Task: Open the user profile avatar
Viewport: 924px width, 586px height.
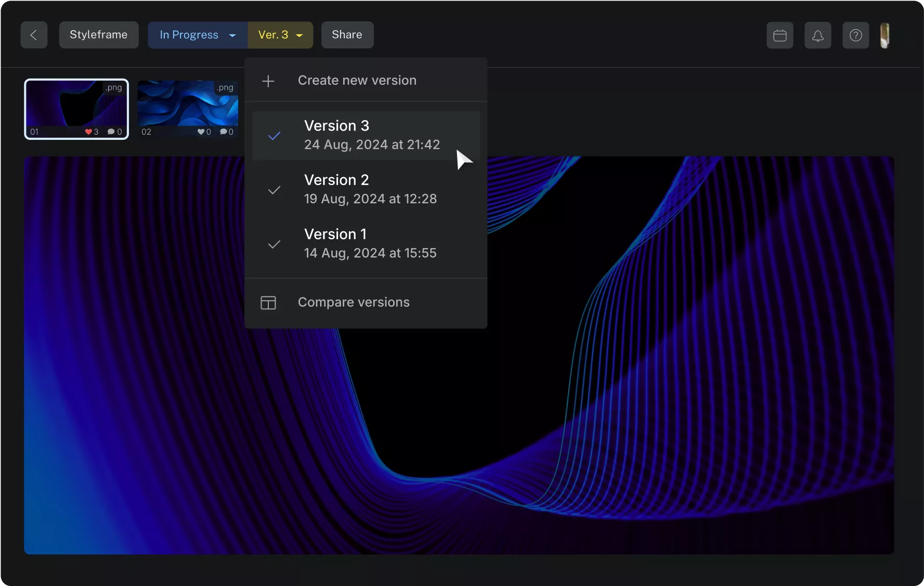Action: click(x=884, y=35)
